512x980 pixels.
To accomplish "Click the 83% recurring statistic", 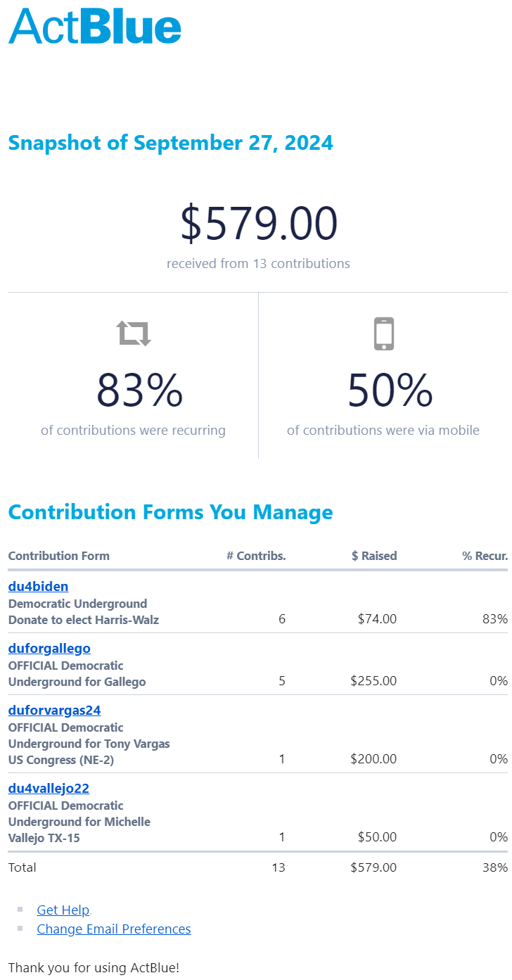I will pos(139,390).
